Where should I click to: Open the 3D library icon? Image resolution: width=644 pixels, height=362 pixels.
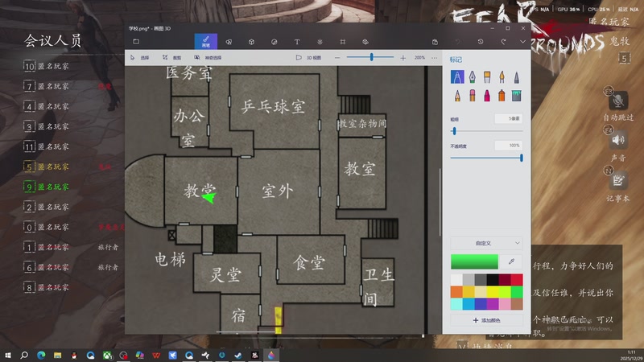(365, 42)
